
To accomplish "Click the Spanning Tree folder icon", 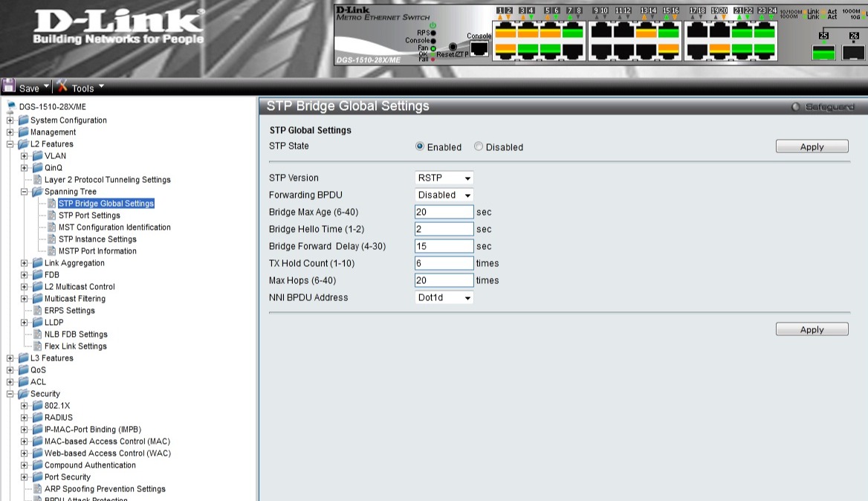I will [x=37, y=192].
